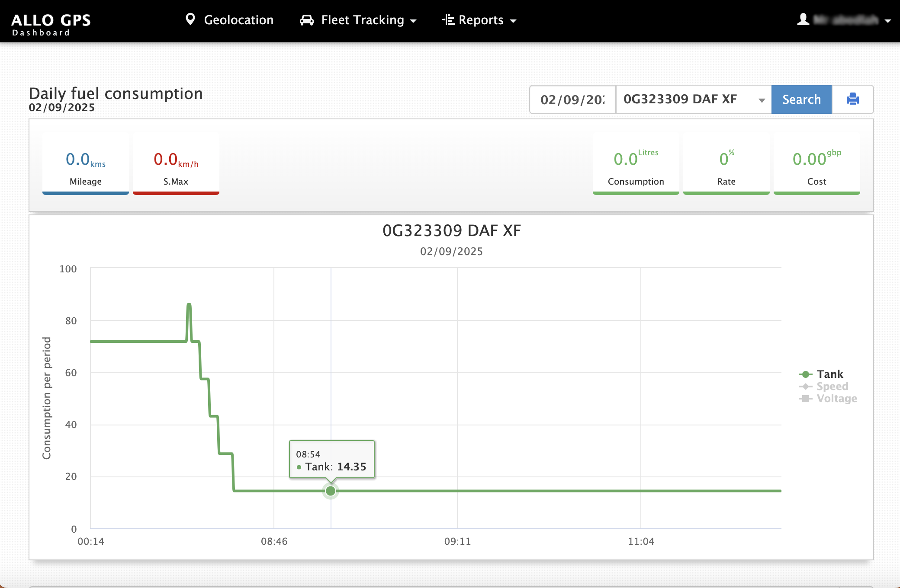The image size is (900, 588).
Task: Toggle Tank series in chart legend
Action: tap(829, 374)
